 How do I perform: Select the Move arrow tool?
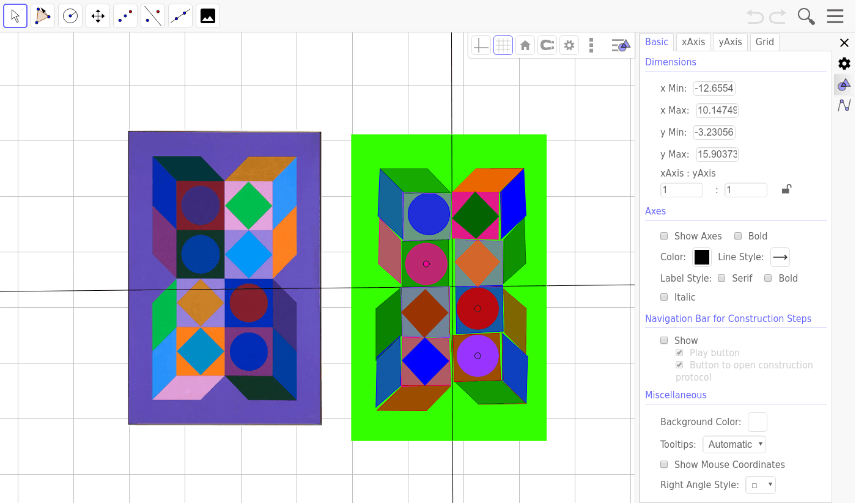coord(15,16)
